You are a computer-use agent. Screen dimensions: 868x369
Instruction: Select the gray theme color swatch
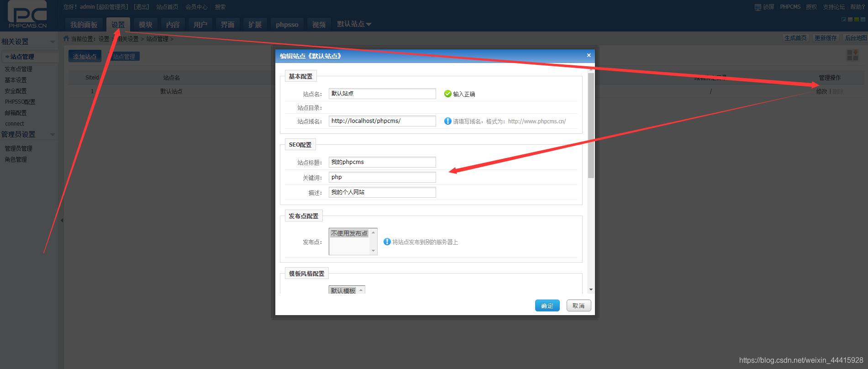(x=850, y=20)
